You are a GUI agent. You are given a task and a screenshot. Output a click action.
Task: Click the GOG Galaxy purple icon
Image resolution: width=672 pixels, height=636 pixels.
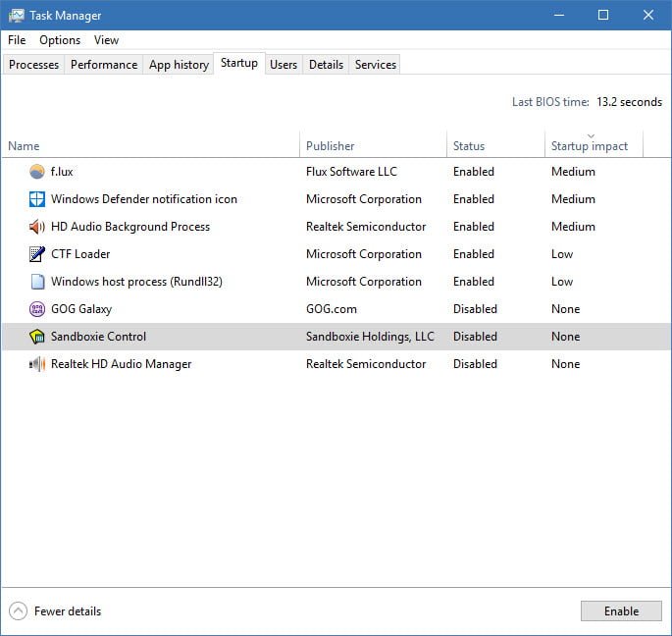pyautogui.click(x=37, y=309)
